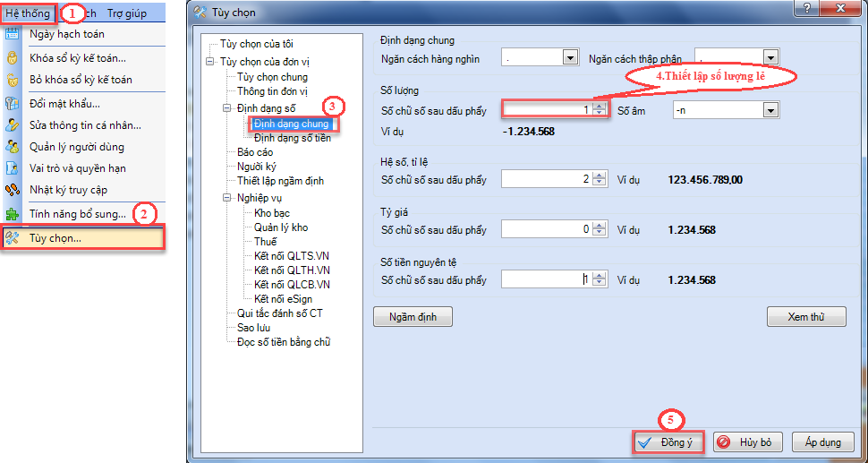Screen dimensions: 868x463
Task: Select Kết nối QLTS.VN in tree
Action: [292, 256]
